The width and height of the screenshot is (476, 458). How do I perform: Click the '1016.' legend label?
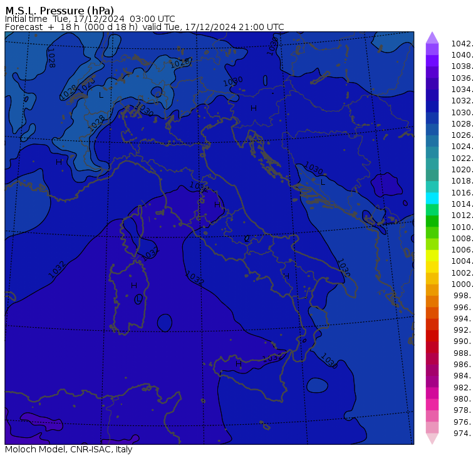(x=462, y=192)
